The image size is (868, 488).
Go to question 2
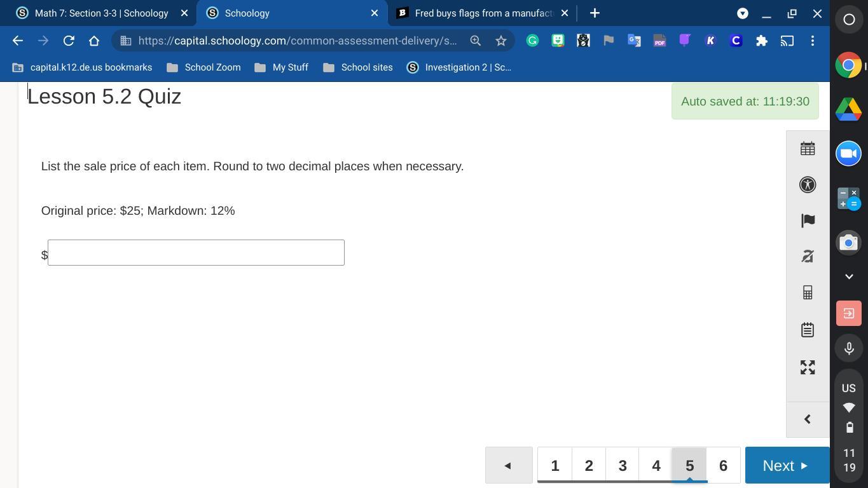click(589, 466)
